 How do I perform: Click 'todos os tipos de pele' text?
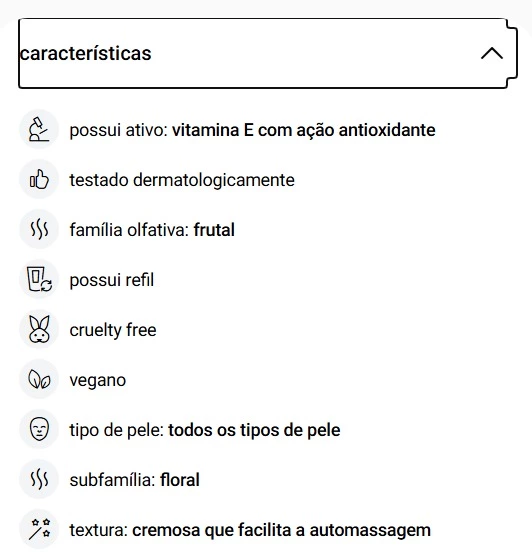point(254,430)
